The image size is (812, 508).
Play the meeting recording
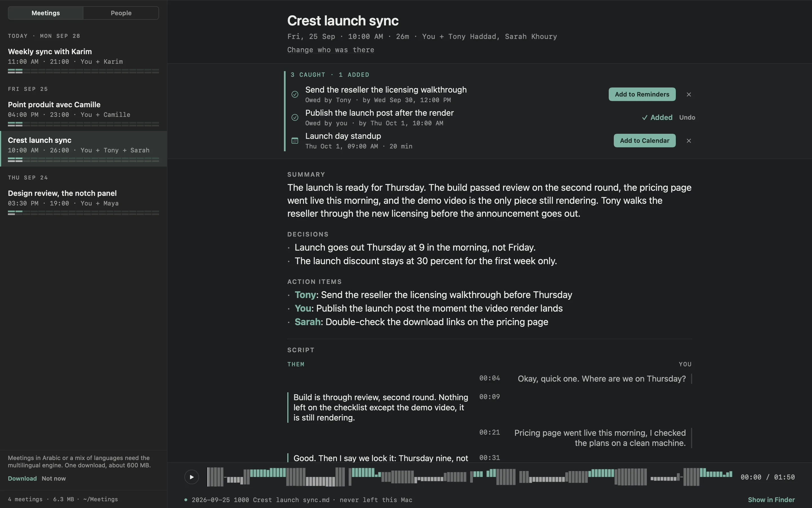click(x=192, y=477)
